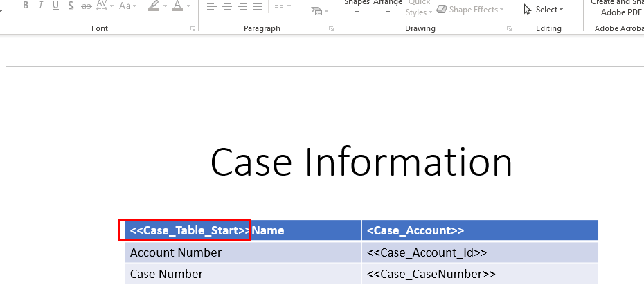Open the Shape Effects menu
This screenshot has width=644, height=305.
point(470,10)
